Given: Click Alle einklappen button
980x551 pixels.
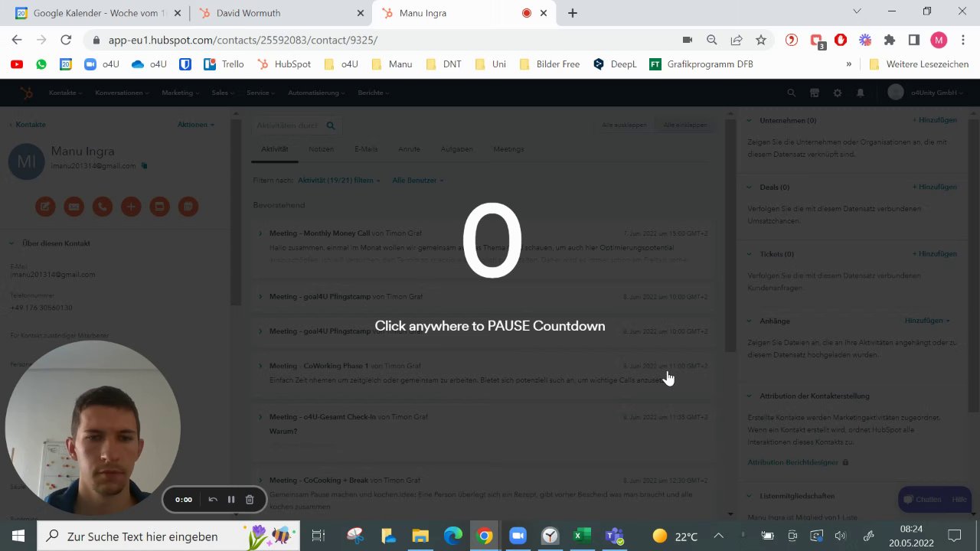Looking at the screenshot, I should 685,125.
